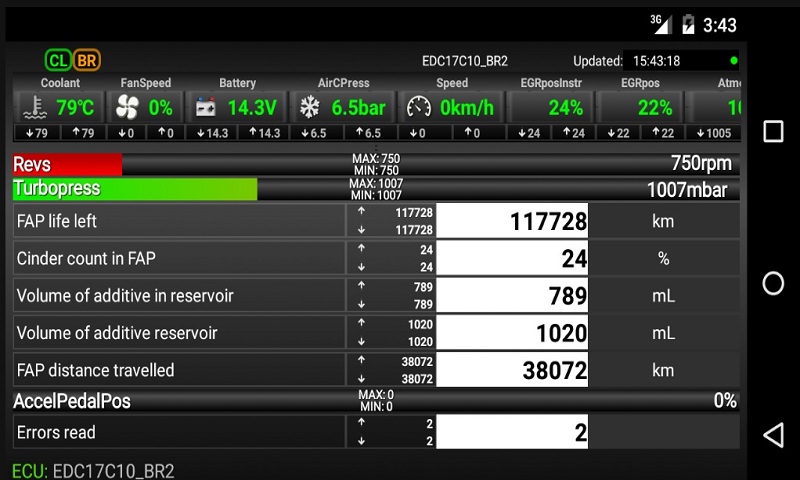
Task: Select the EGRposInstr 24% gauge
Action: pyautogui.click(x=551, y=108)
